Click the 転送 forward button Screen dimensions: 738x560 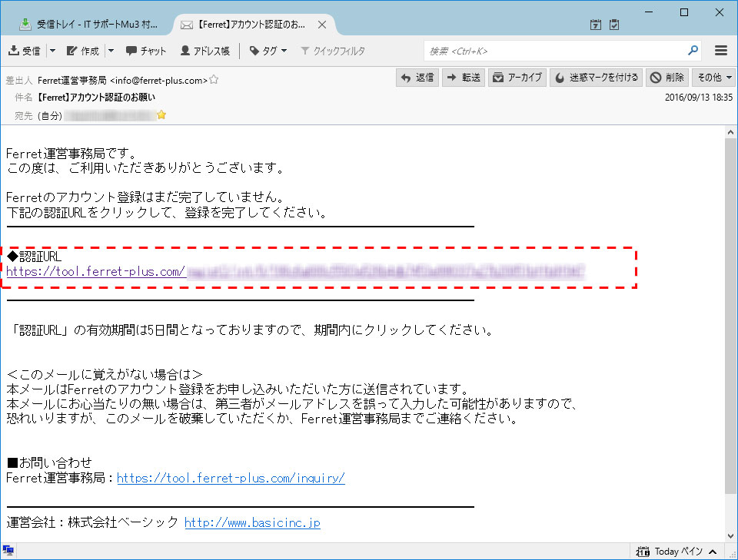[464, 78]
